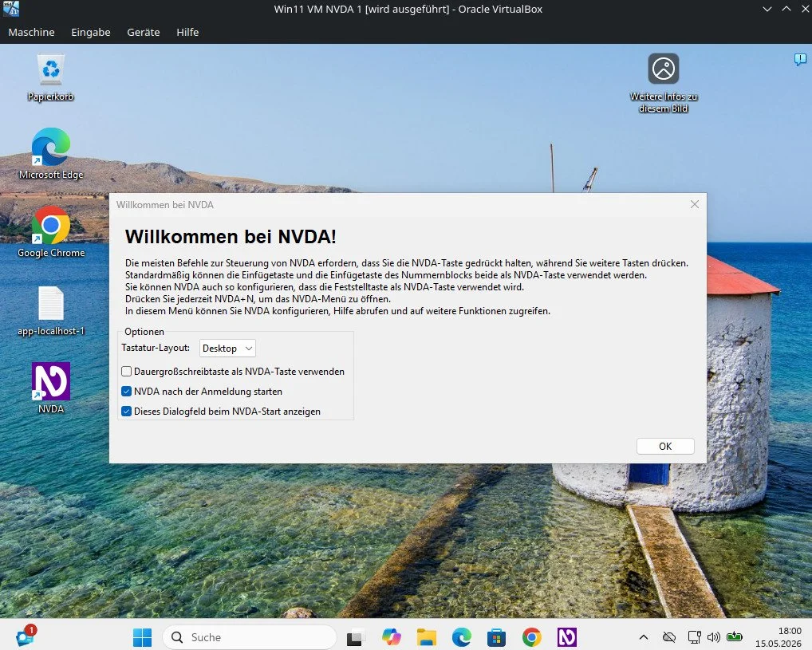
Task: Click the taskbar Suche search box
Action: [250, 637]
